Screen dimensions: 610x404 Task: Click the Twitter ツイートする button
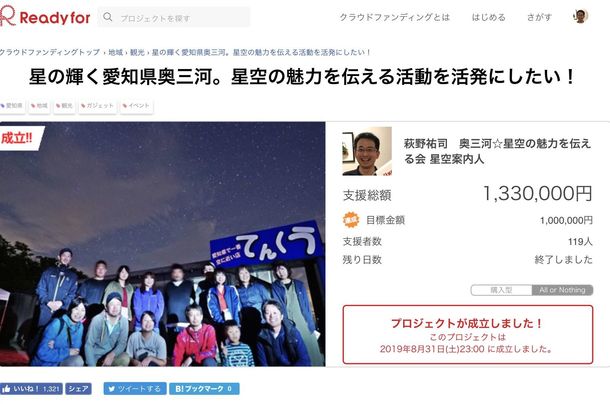point(135,388)
